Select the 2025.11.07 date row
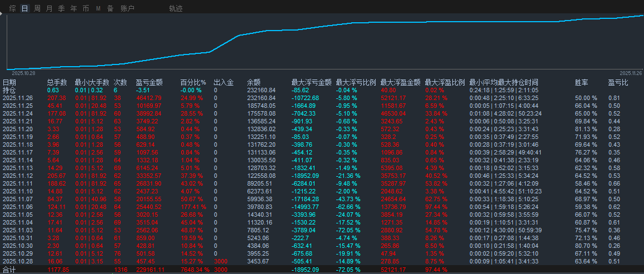Screen dimensions: 644x274 click(322, 199)
